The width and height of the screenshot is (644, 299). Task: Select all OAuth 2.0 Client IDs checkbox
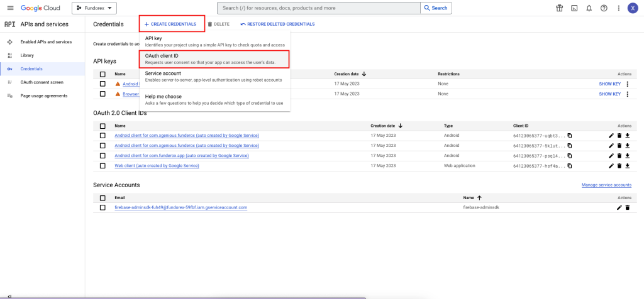tap(103, 126)
